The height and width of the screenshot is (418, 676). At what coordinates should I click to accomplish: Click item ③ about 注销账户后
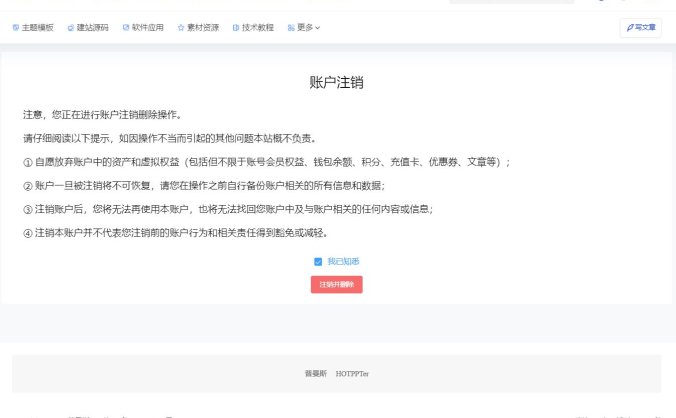228,209
